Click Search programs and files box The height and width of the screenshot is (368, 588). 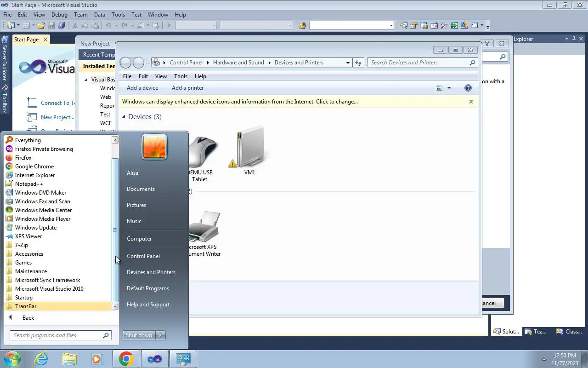coord(61,335)
